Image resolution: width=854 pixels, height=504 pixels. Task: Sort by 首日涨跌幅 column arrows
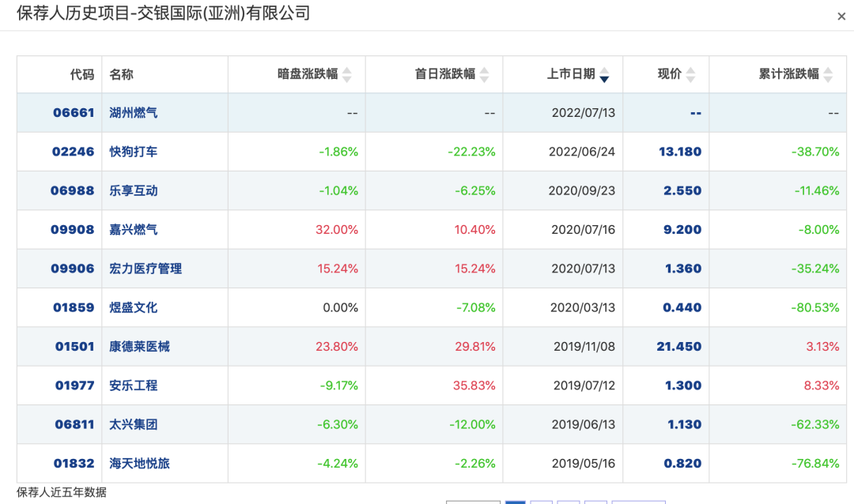485,74
